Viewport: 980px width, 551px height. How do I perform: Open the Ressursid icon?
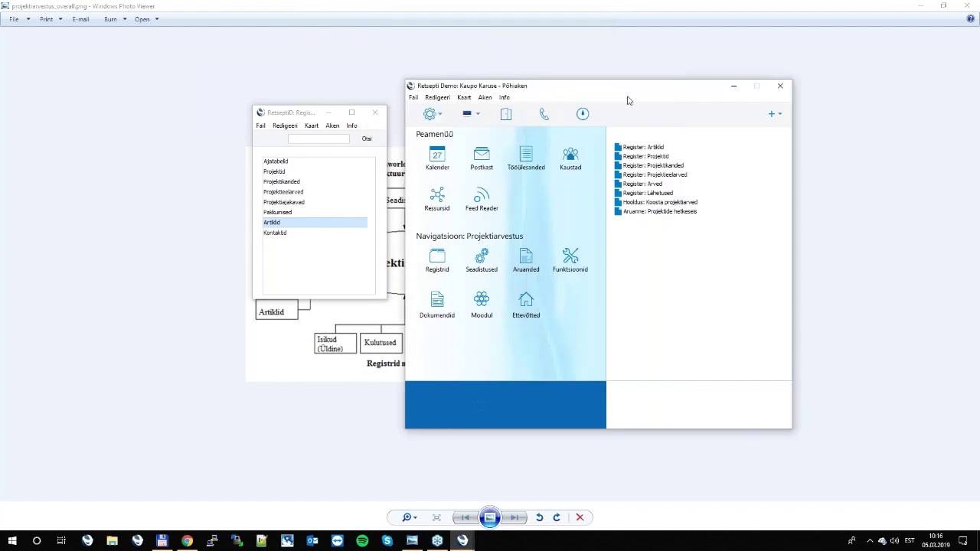[x=437, y=194]
